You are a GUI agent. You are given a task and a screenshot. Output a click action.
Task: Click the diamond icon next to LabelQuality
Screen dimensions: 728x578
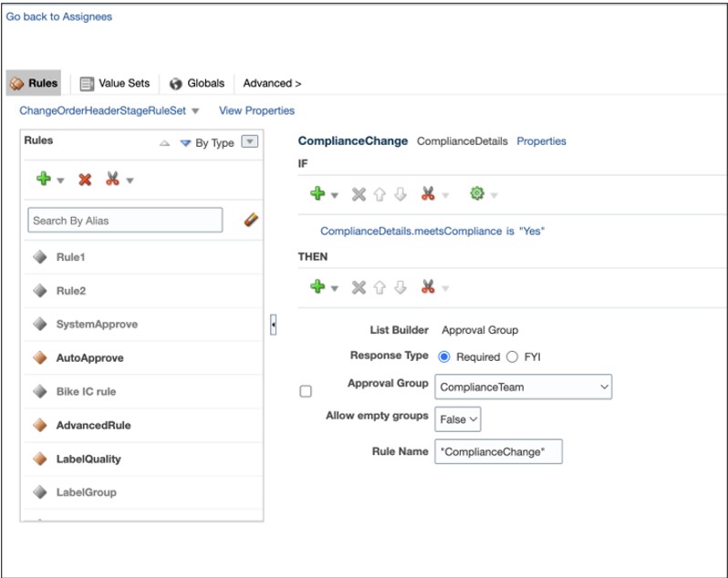point(40,459)
